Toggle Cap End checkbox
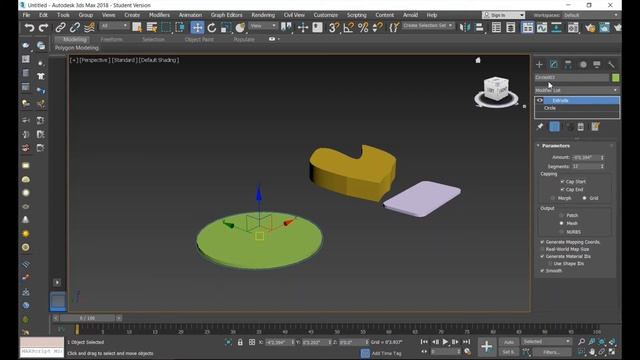Viewport: 640px width, 360px height. (562, 190)
